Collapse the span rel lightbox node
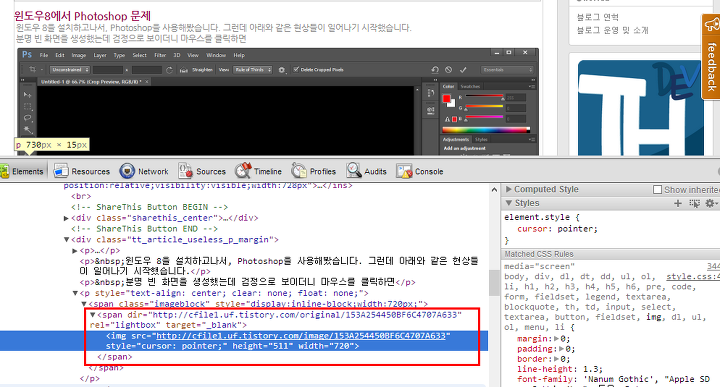Viewport: 720px width, 387px height. pyautogui.click(x=92, y=315)
